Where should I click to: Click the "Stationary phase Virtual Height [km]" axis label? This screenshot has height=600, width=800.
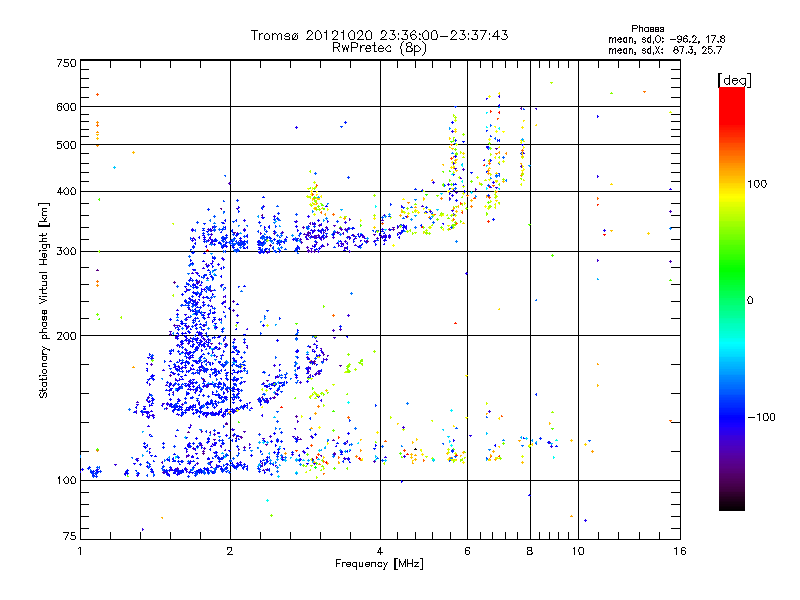44,300
